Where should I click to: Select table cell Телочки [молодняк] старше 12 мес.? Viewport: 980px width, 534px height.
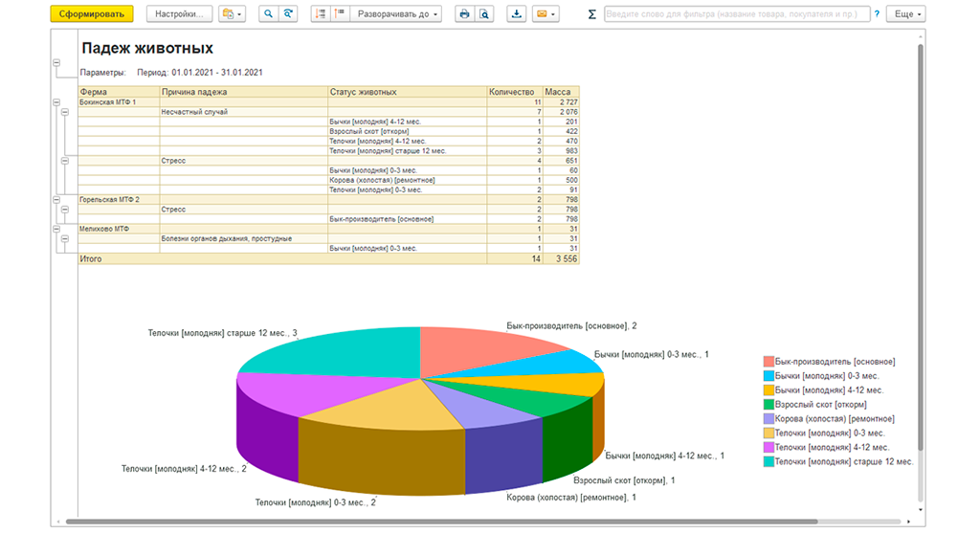(407, 150)
